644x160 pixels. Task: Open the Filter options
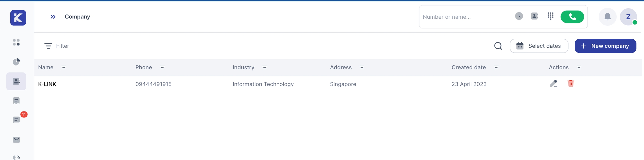click(x=57, y=46)
